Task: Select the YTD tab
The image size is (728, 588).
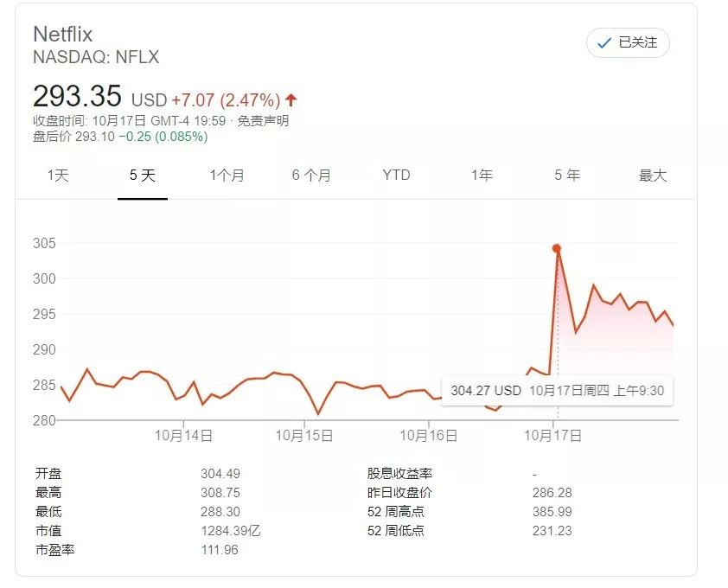Action: 396,176
